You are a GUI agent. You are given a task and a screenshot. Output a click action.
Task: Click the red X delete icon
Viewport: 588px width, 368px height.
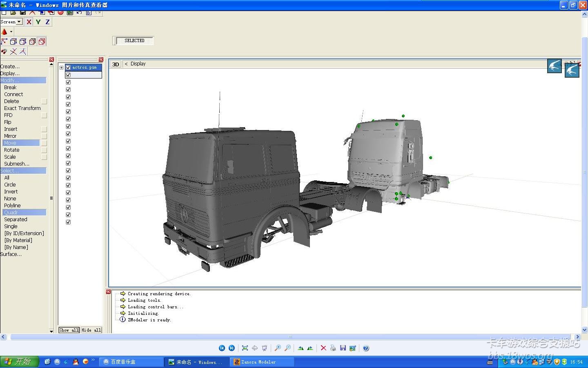tap(323, 348)
